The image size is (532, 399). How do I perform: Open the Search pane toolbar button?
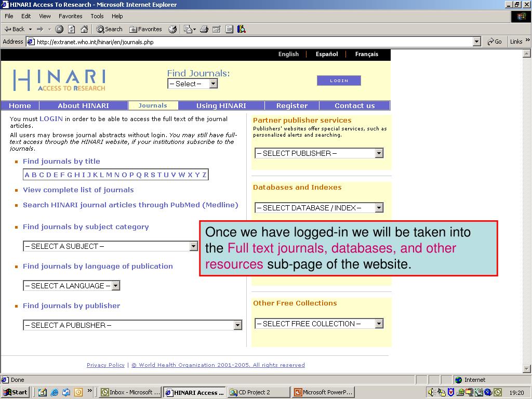[109, 29]
